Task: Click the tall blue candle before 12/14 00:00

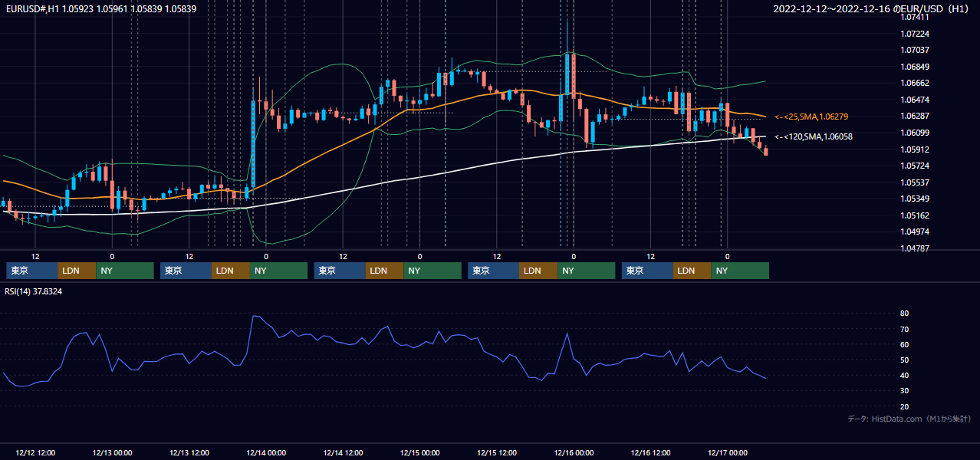Action: (253, 143)
